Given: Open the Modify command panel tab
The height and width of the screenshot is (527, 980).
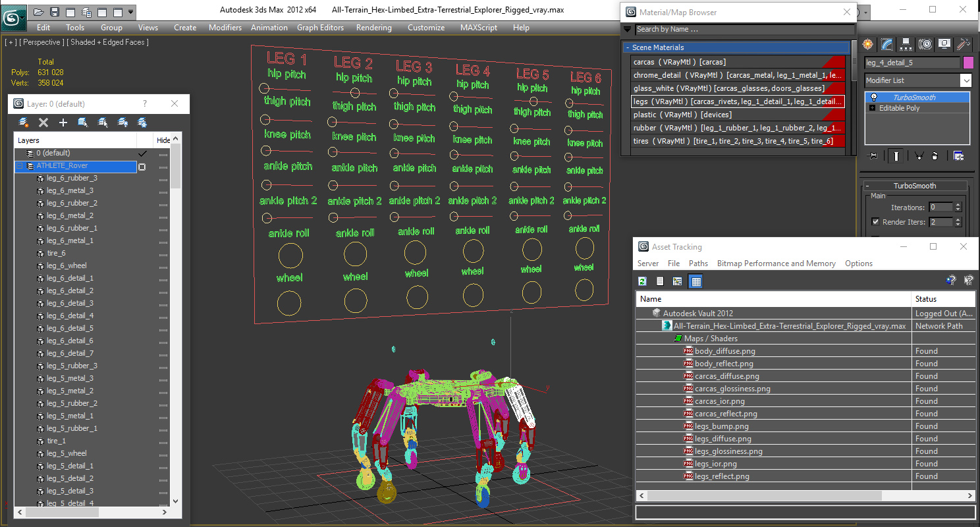Looking at the screenshot, I should [887, 44].
